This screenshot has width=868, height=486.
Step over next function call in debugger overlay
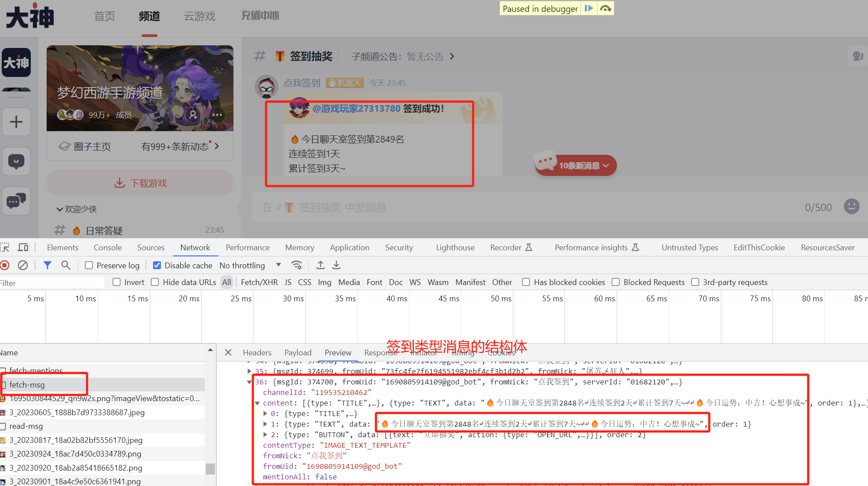click(605, 8)
